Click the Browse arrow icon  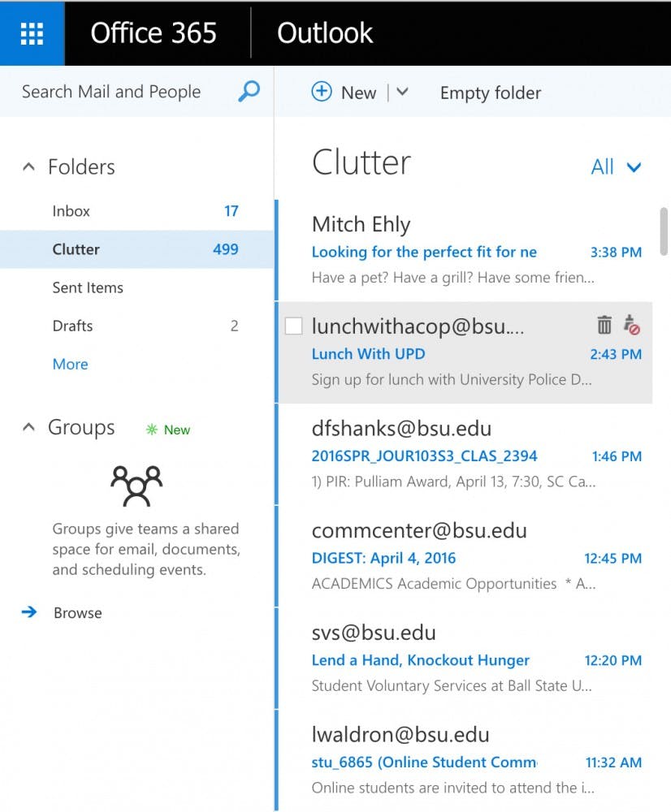tap(30, 613)
